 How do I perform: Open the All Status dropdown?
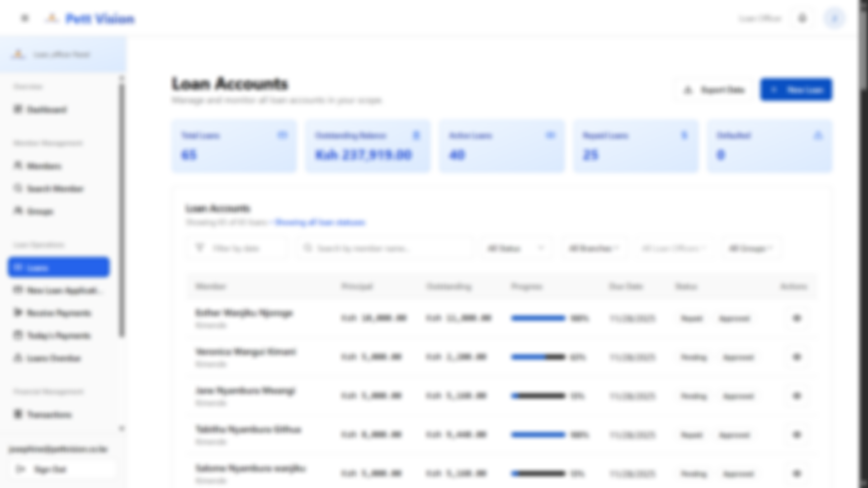[x=516, y=248]
